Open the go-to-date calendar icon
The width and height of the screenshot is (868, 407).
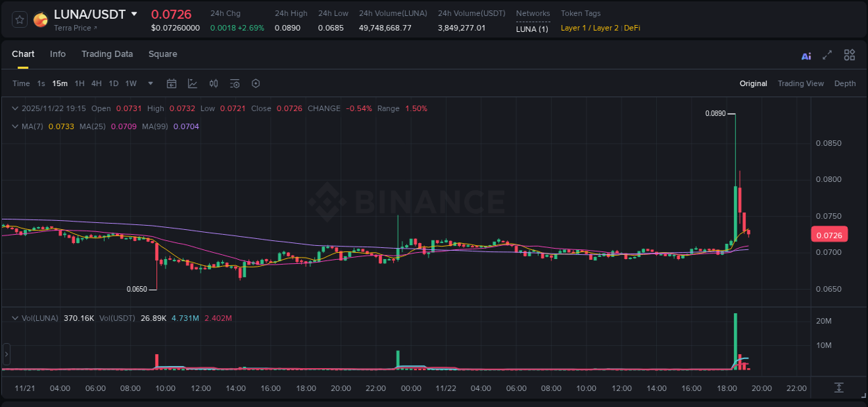tap(172, 83)
